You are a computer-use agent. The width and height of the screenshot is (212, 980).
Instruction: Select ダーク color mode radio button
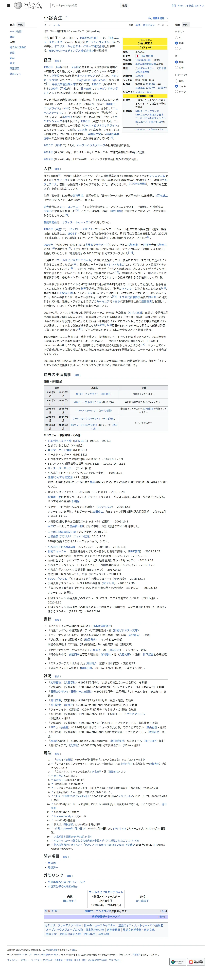click(x=177, y=92)
